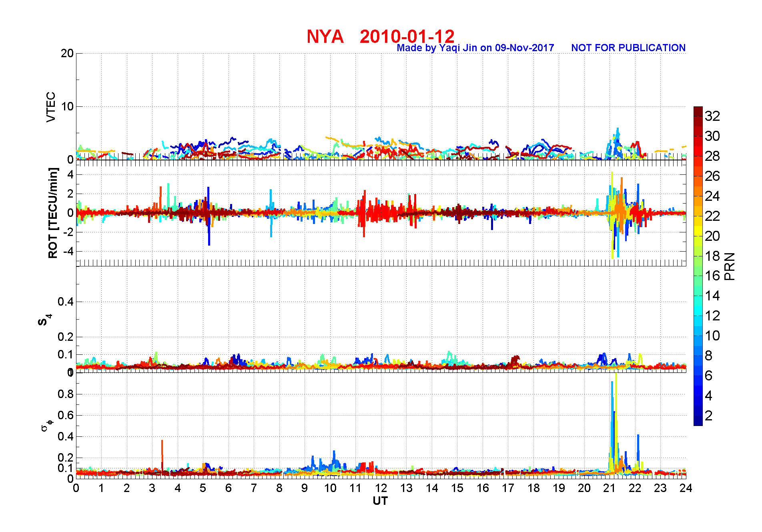Click the UT axis tick label '21'
762x532 pixels.
tap(610, 488)
